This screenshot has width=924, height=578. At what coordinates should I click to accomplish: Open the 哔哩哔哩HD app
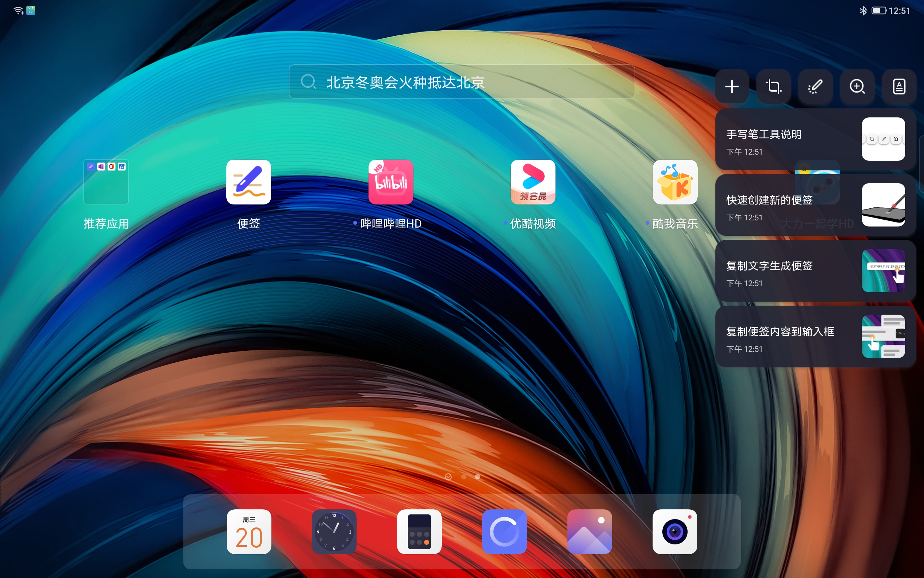391,182
